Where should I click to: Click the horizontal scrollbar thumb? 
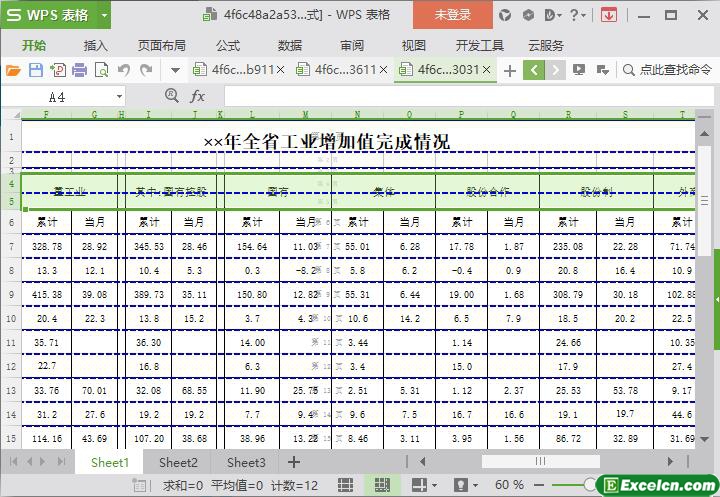tap(540, 461)
